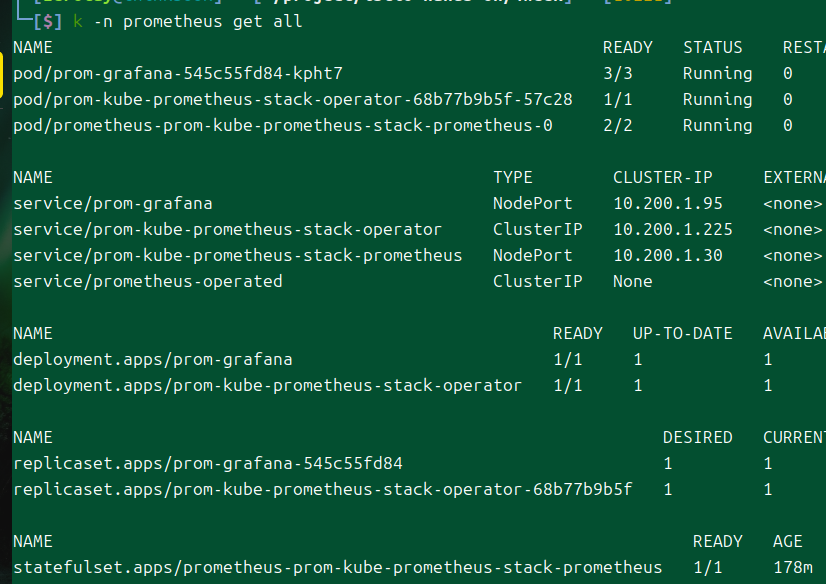
Task: Select "replicaset.apps/prom-grafana-545c55fd84"
Action: point(208,463)
